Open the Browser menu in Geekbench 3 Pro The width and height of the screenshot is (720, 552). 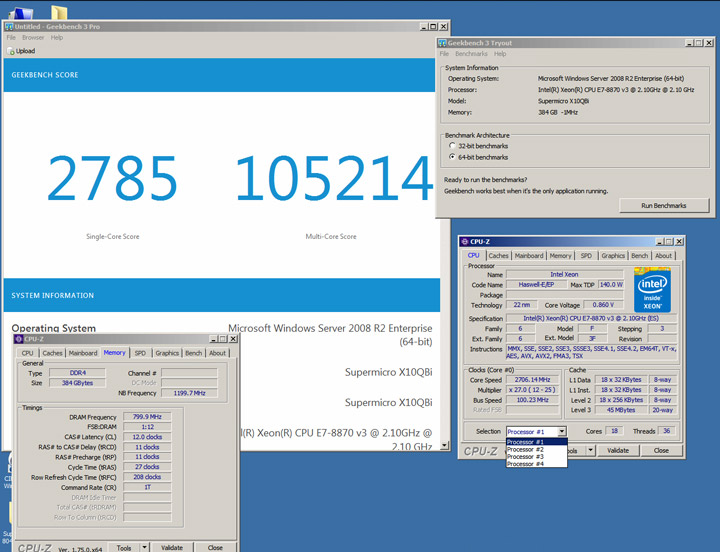[33, 38]
